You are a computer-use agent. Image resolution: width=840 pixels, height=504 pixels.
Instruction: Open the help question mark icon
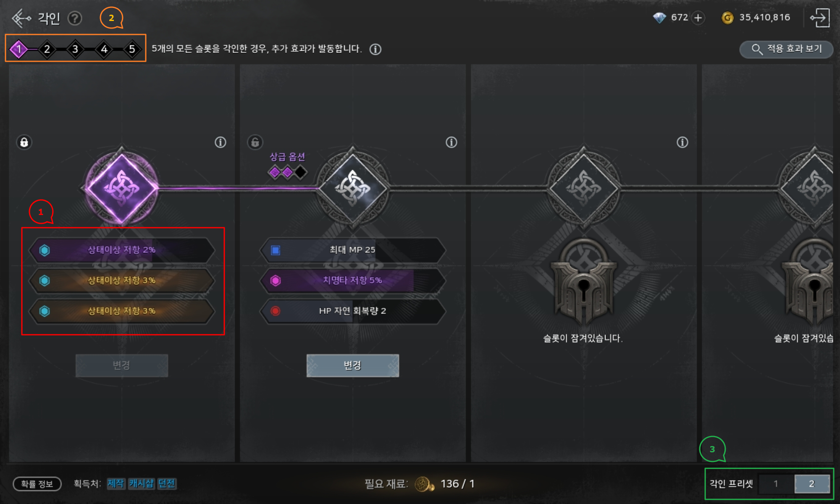click(x=75, y=18)
